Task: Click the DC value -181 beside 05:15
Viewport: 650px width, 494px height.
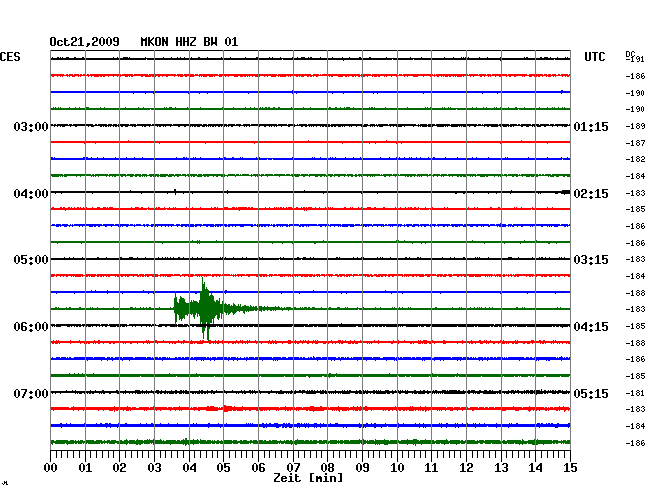Action: pos(635,393)
